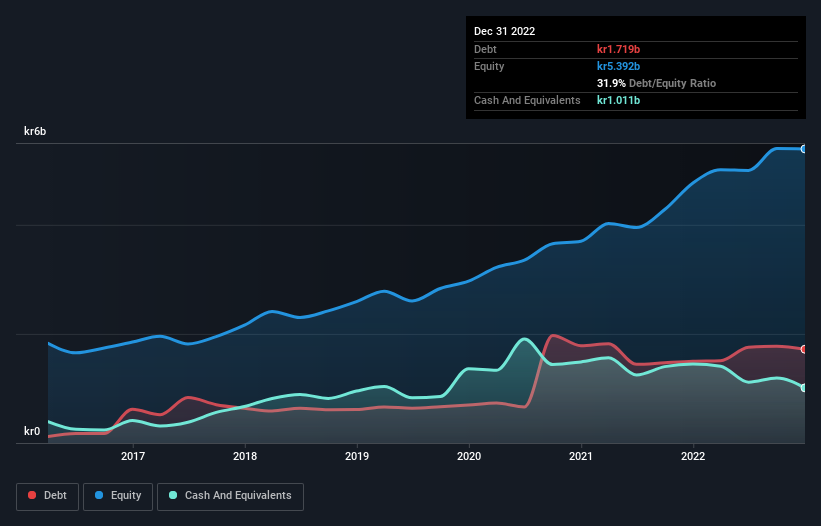Click the Equity endpoint marker at Dec 2022
This screenshot has width=821, height=526.
pyautogui.click(x=804, y=149)
